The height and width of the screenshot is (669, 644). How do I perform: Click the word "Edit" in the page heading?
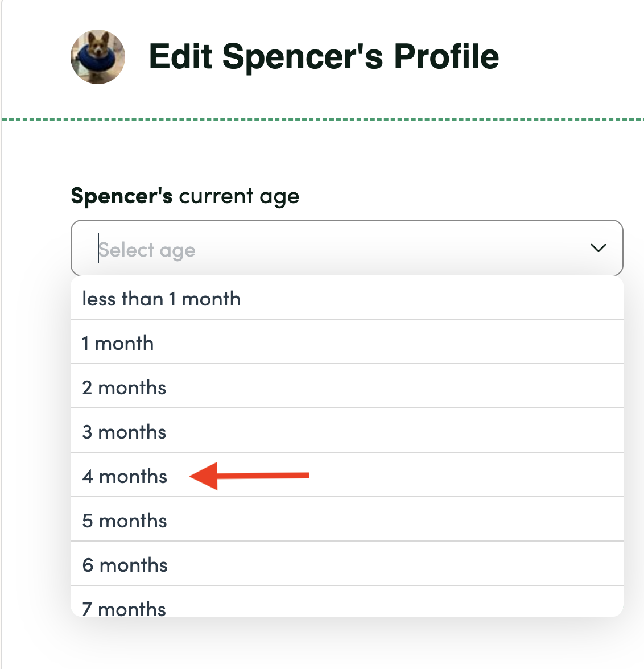(x=180, y=57)
